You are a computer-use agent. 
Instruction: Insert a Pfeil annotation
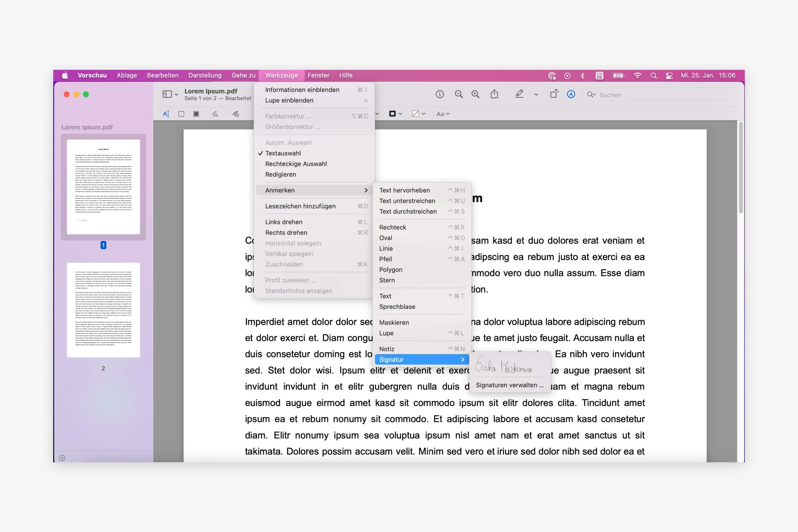422,259
